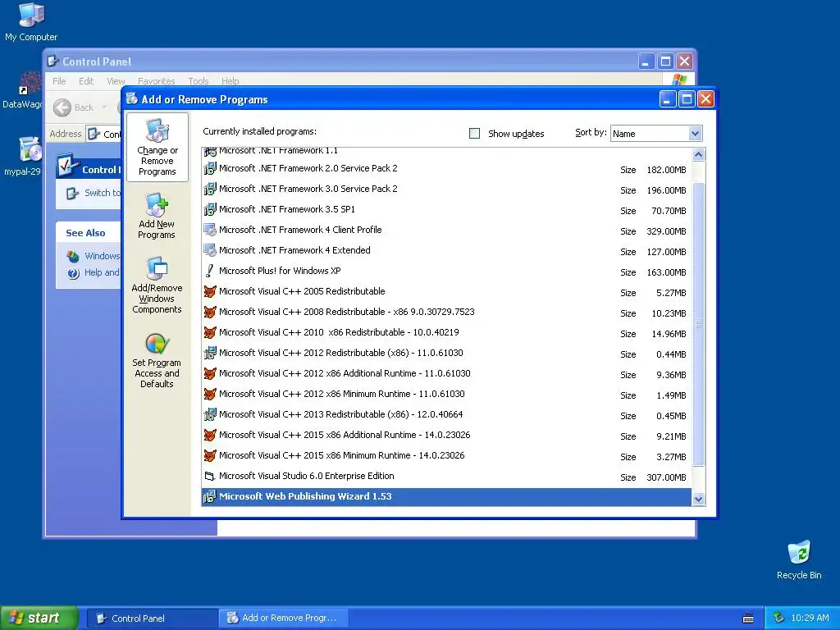Select Microsoft .NET Framework 3.5 SP1 entry

447,209
